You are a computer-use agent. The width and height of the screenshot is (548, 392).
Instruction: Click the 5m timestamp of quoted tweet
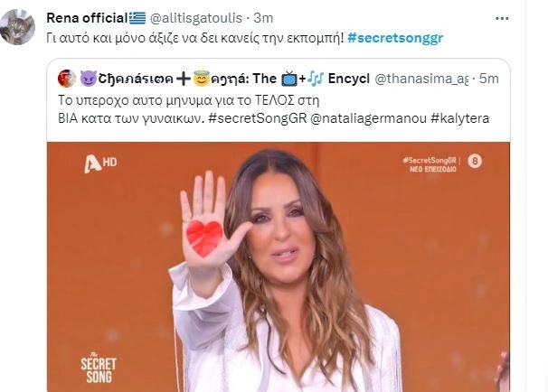pos(488,79)
